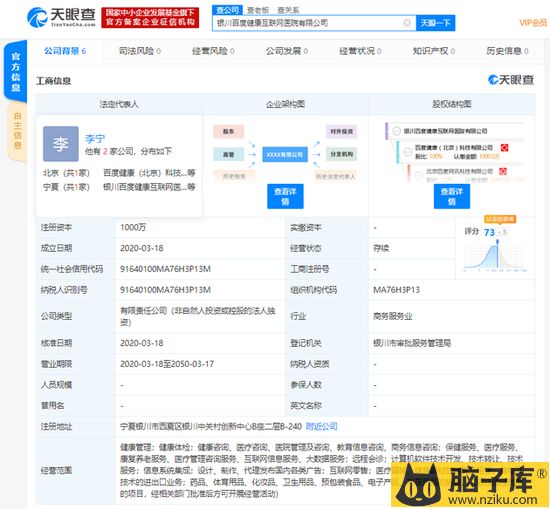This screenshot has height=509, width=550.
Task: Clear the search field with the X icon
Action: pyautogui.click(x=407, y=23)
